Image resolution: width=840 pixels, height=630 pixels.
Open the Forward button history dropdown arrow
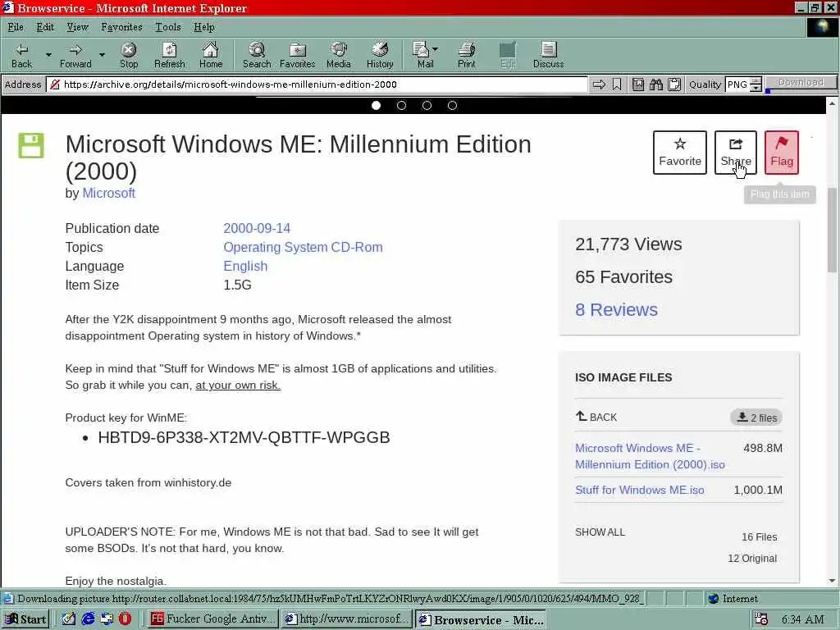(x=102, y=55)
